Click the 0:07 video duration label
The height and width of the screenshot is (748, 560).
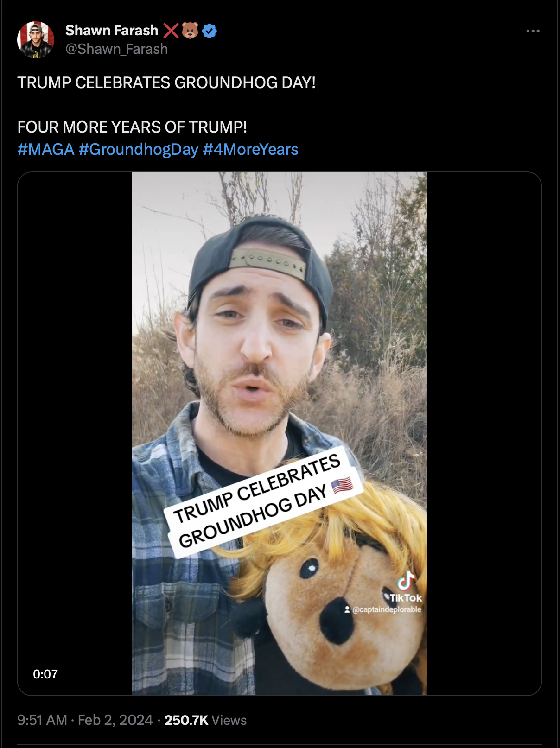pos(45,674)
